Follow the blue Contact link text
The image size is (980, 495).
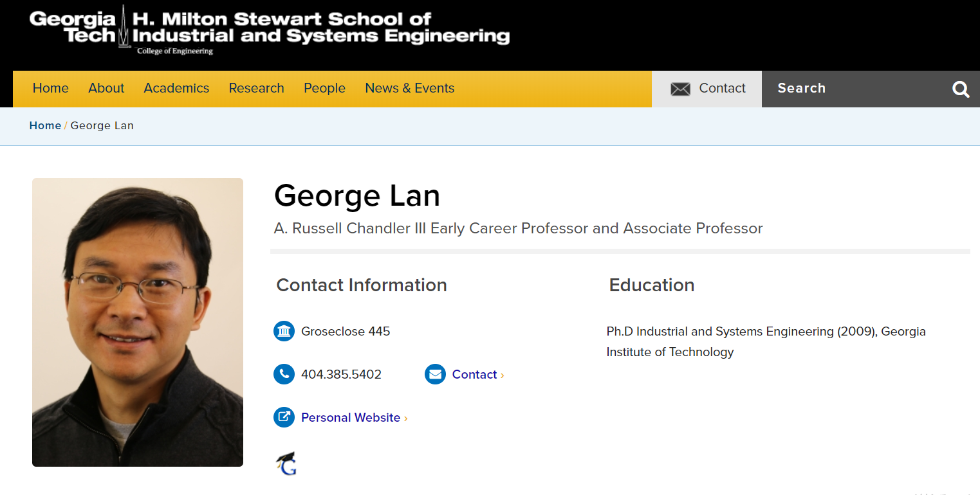tap(474, 375)
